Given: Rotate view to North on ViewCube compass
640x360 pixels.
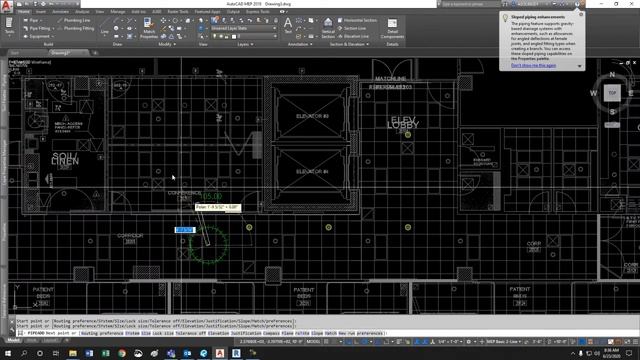Looking at the screenshot, I should [x=612, y=74].
